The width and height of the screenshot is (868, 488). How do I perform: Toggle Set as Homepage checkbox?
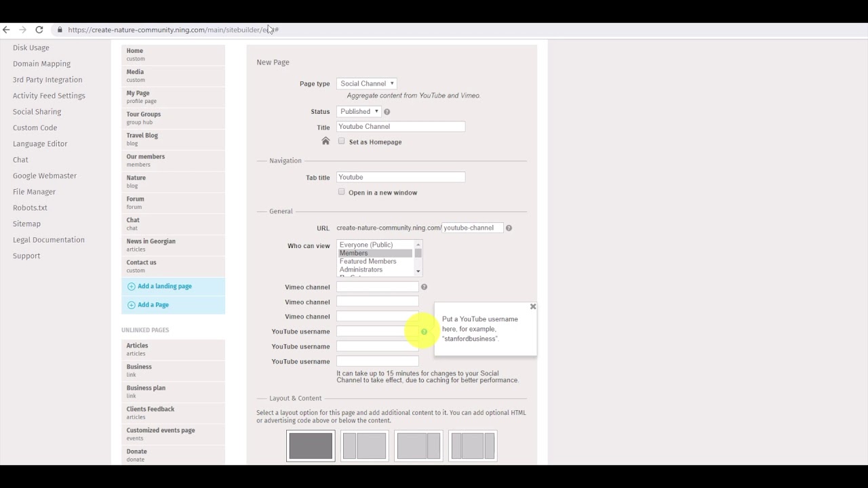[341, 141]
